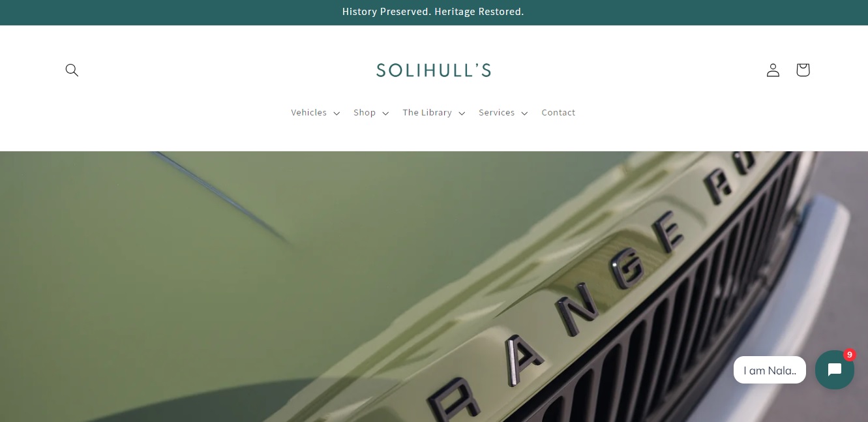Click the red 9 notification badge
The height and width of the screenshot is (422, 868).
[849, 355]
